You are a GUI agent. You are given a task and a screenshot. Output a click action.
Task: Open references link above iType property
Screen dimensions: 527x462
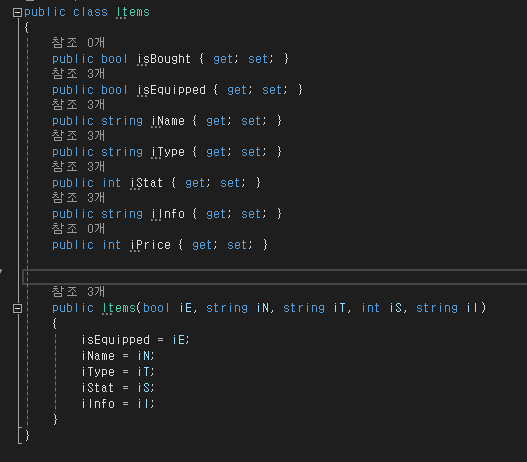[78, 136]
